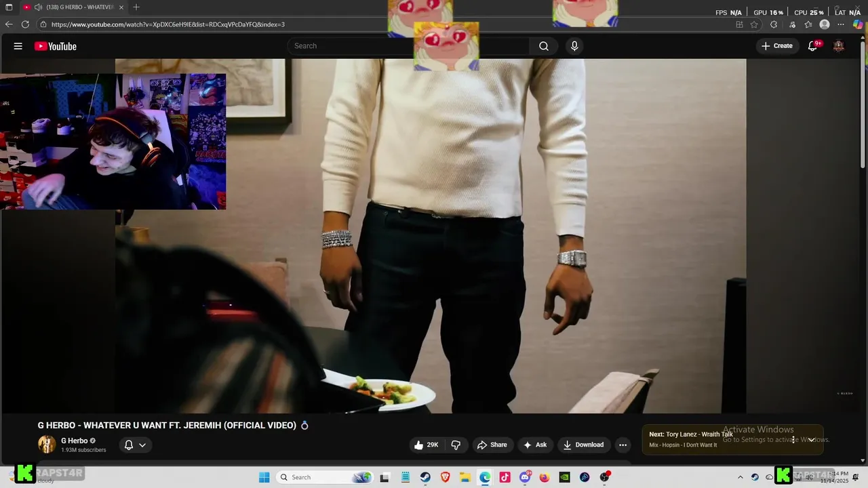
Task: Like the video with 29K likes
Action: click(x=427, y=445)
